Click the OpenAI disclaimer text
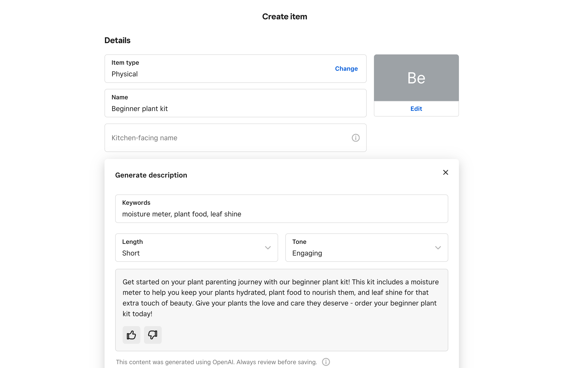This screenshot has width=588, height=368. [216, 362]
